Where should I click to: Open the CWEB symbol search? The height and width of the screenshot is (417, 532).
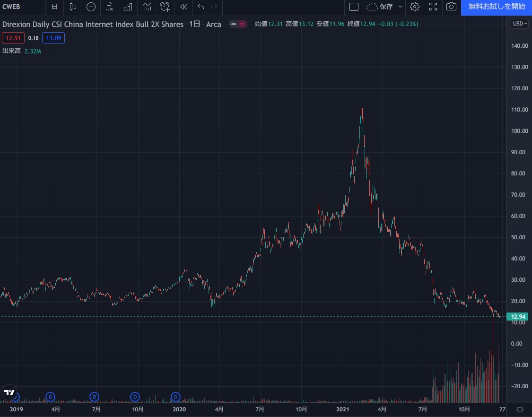point(11,7)
